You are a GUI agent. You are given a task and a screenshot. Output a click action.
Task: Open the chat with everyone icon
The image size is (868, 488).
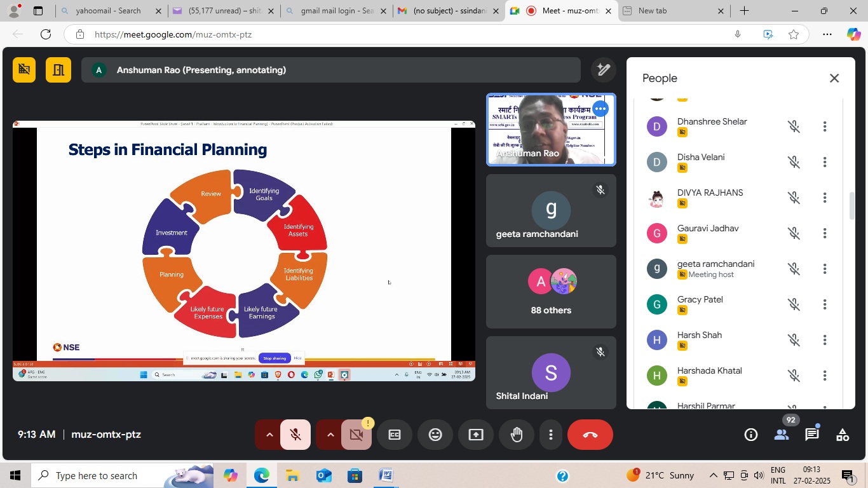point(812,435)
